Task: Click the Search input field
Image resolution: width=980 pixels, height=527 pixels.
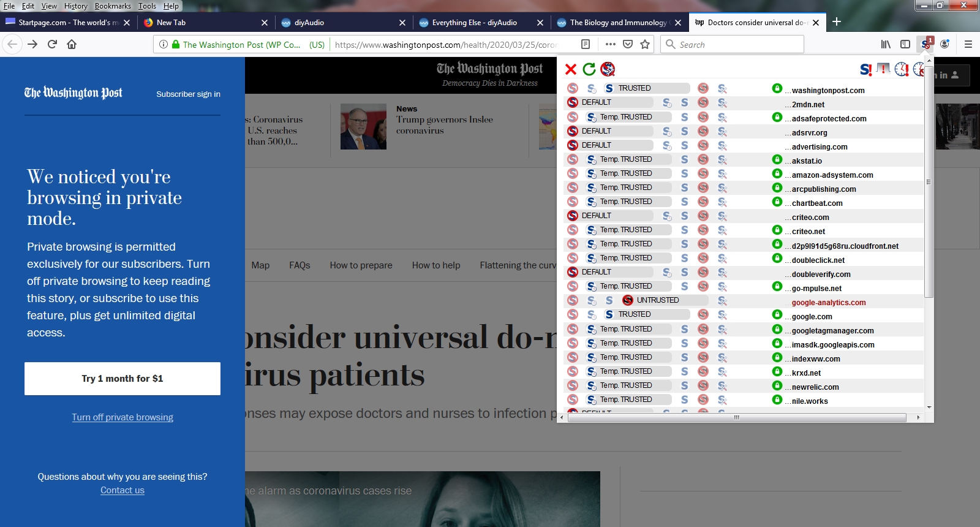Action: (x=732, y=44)
